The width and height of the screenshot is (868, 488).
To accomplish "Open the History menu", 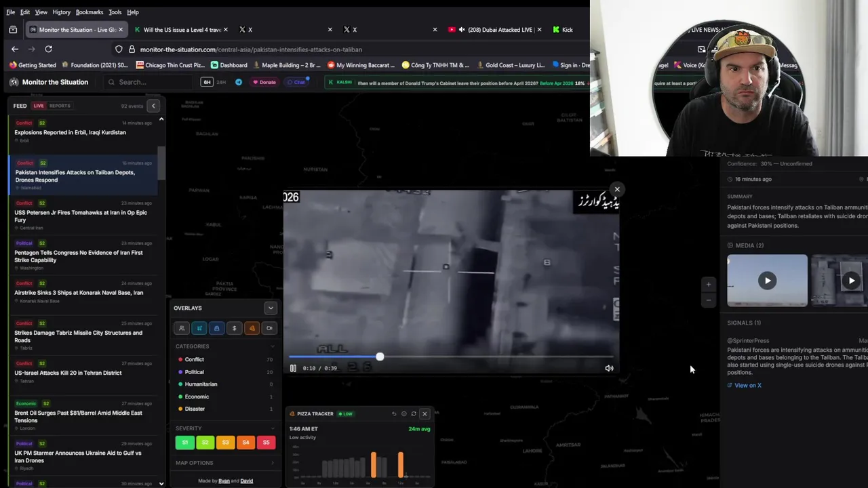I will pos(61,12).
